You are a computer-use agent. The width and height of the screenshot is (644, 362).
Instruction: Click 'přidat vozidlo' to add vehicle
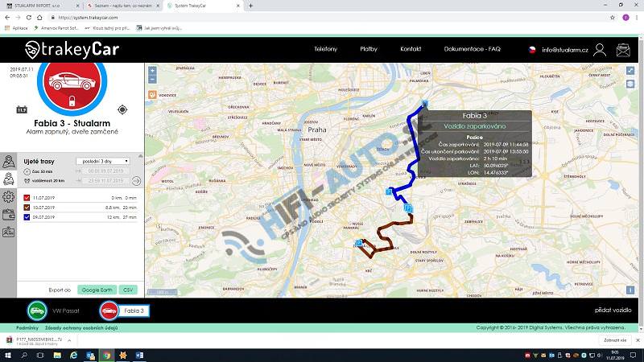tap(613, 311)
